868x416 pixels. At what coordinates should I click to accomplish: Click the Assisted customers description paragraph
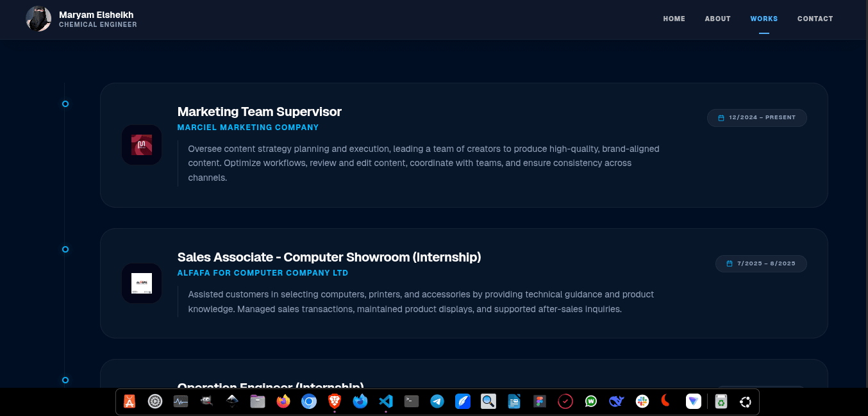[421, 302]
